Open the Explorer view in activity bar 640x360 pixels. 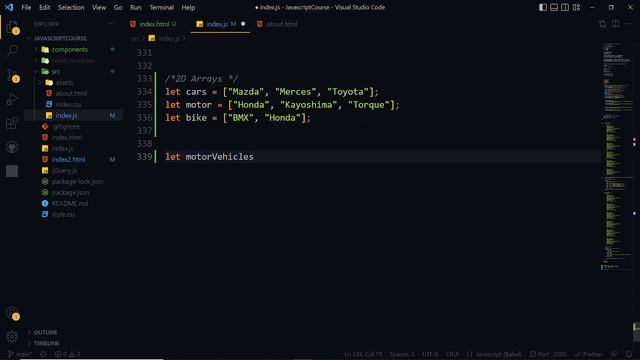[x=12, y=27]
